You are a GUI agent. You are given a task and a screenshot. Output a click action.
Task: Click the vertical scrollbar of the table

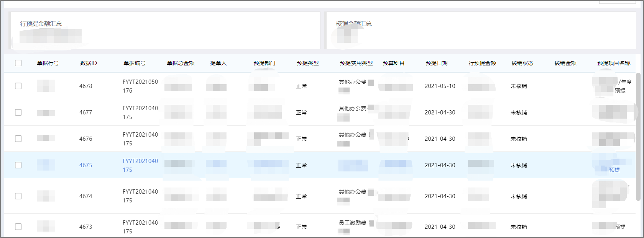[638, 136]
